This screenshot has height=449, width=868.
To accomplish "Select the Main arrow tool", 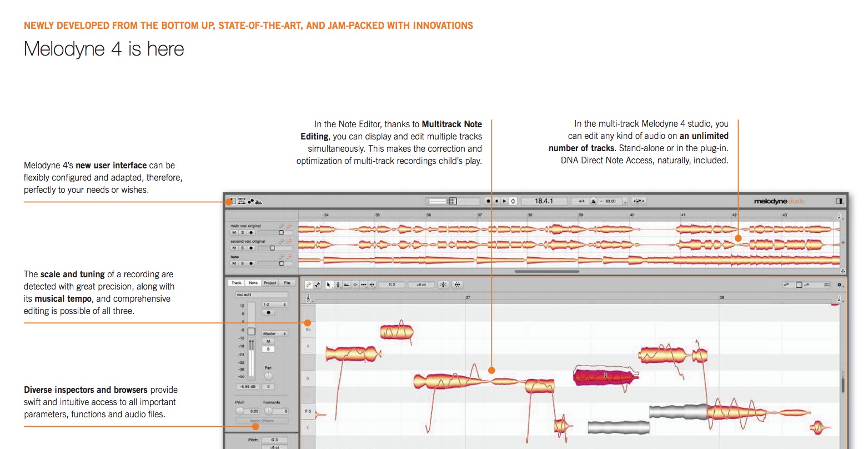I will click(329, 285).
